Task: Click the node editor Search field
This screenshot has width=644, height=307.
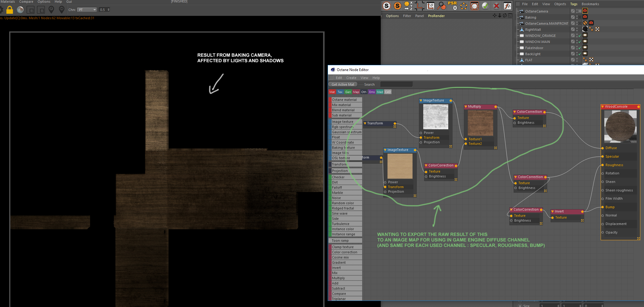Action: [x=396, y=84]
